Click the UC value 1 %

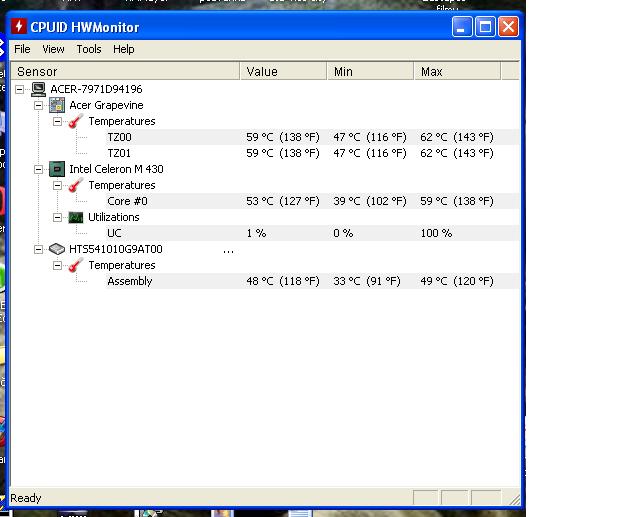click(256, 233)
